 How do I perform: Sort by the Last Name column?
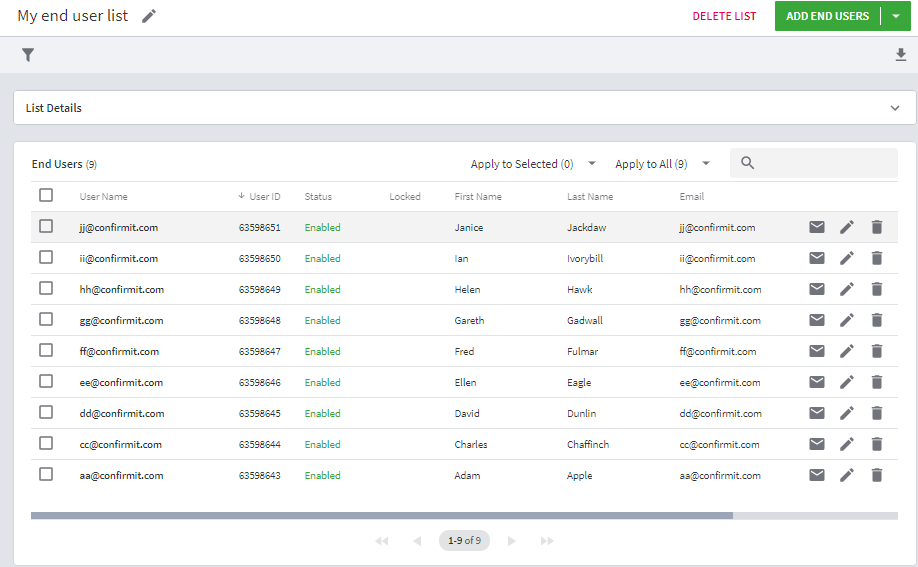click(x=590, y=197)
